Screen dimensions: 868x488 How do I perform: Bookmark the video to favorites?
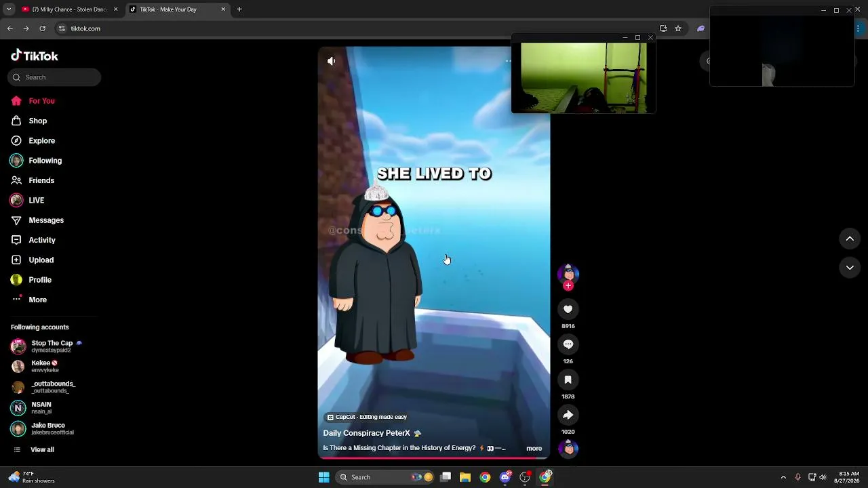[568, 380]
